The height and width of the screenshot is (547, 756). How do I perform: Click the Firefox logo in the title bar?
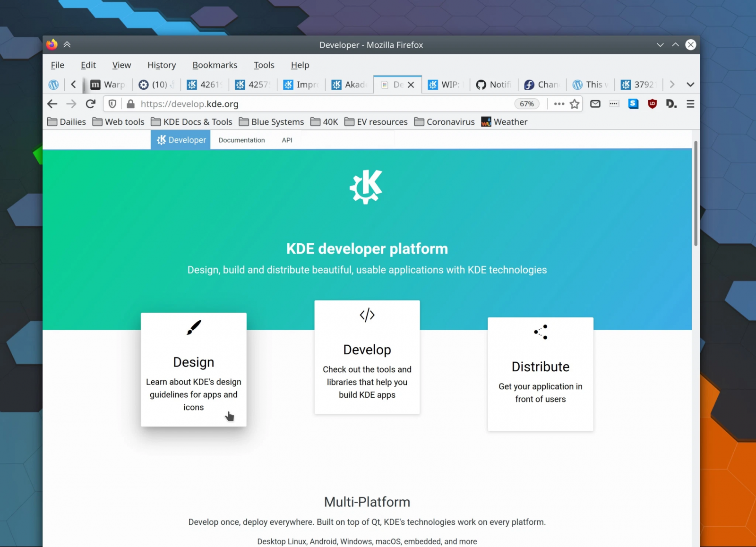[52, 44]
